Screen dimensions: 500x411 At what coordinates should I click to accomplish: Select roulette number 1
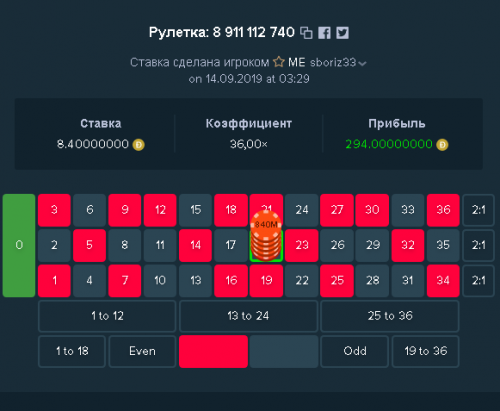coord(54,281)
